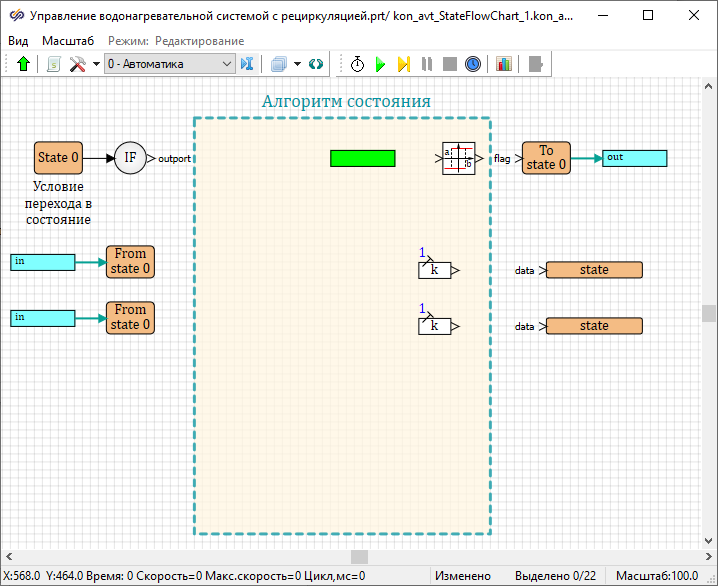The height and width of the screenshot is (586, 718).
Task: Select the 'State 0' block
Action: point(58,158)
